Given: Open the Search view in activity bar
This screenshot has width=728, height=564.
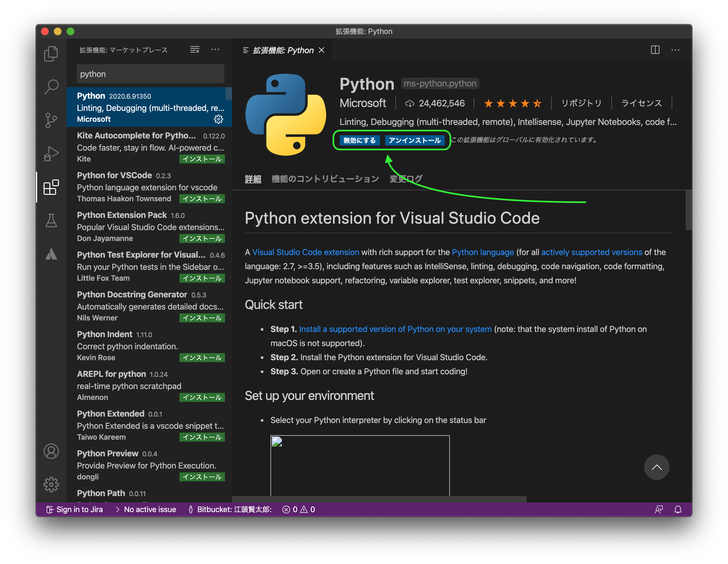Looking at the screenshot, I should pyautogui.click(x=51, y=87).
